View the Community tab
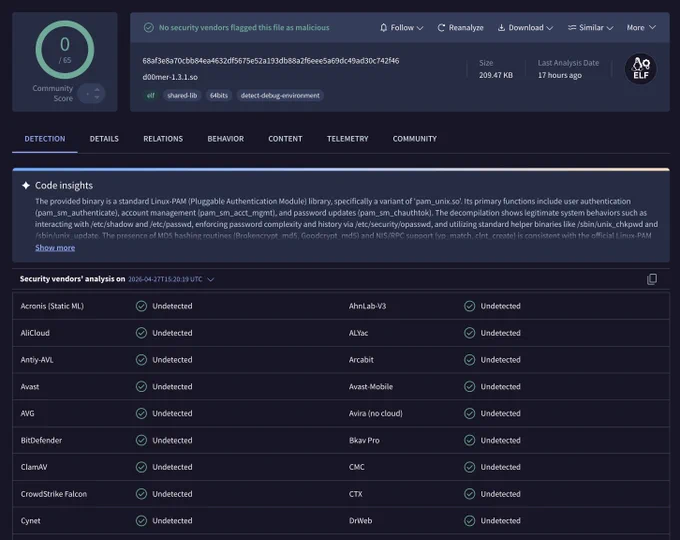This screenshot has width=680, height=540. click(415, 139)
